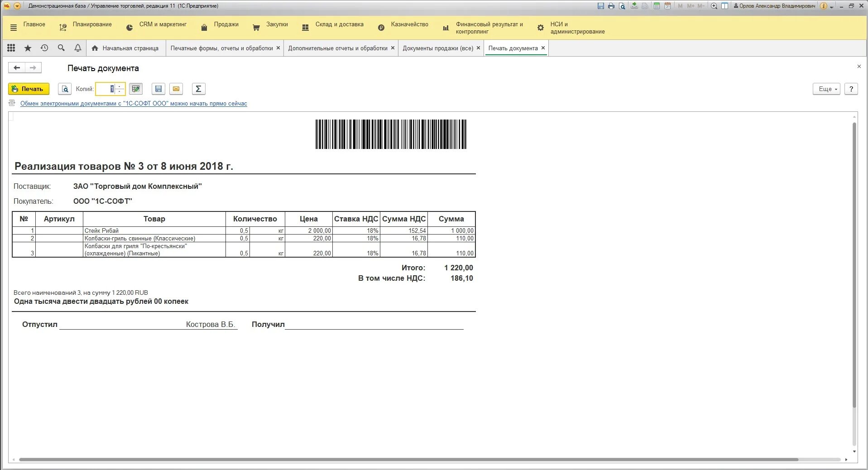
Task: Open the yellow info icon
Action: click(824, 6)
